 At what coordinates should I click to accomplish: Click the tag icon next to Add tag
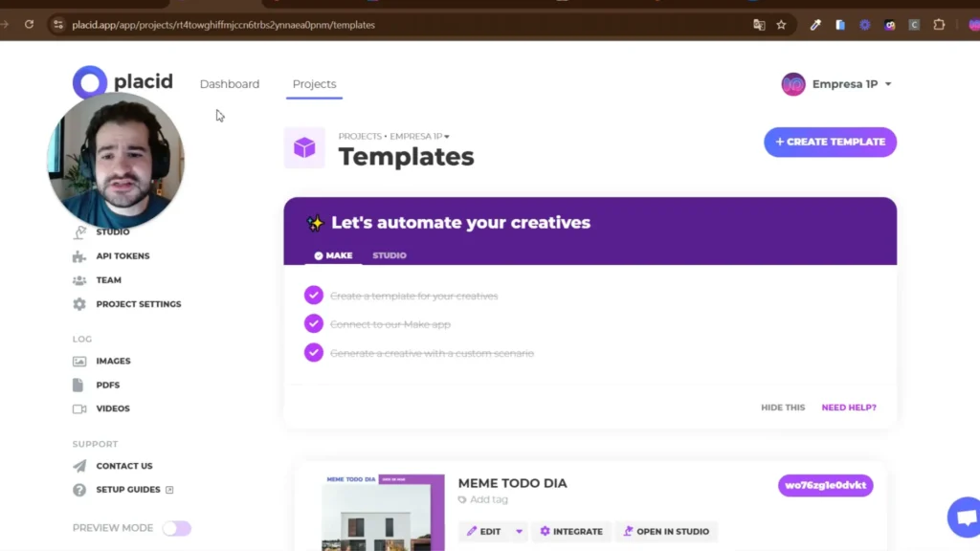[x=462, y=499]
